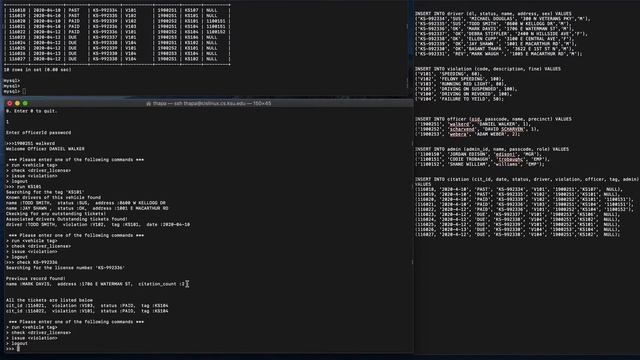
Task: Click the 'driver :TODD SMITH, violation :V102' line
Action: [98, 224]
